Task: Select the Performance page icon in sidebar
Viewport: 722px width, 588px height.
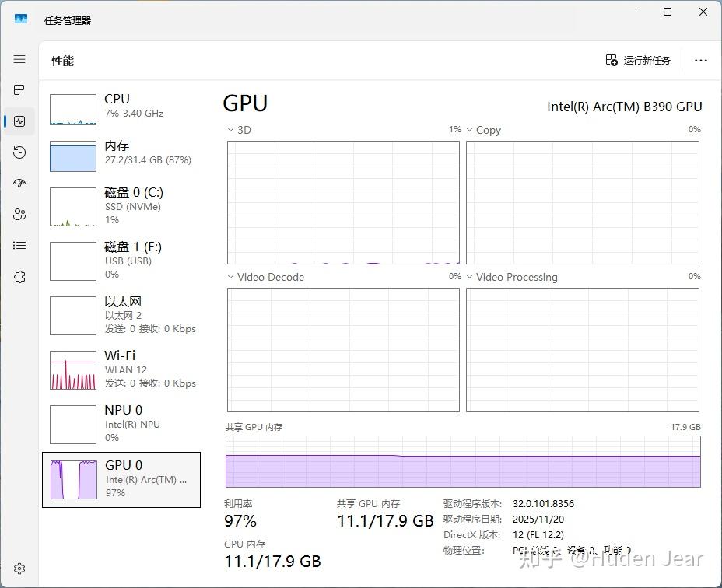Action: click(19, 121)
